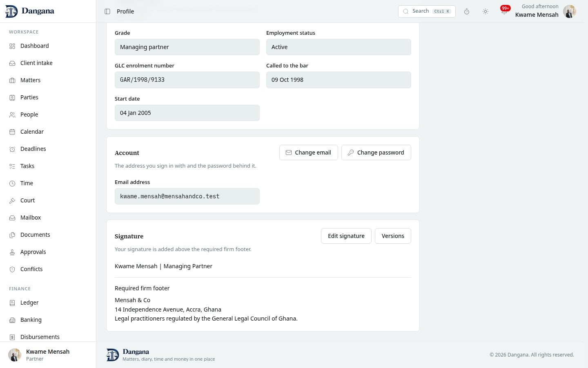Open the timer stopwatch icon
Viewport: 588px width, 368px height.
point(467,11)
